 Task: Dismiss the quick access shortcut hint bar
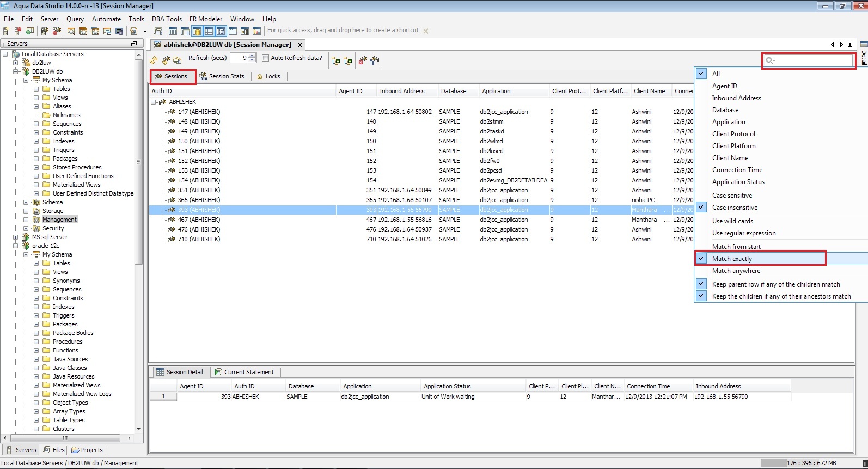(426, 31)
